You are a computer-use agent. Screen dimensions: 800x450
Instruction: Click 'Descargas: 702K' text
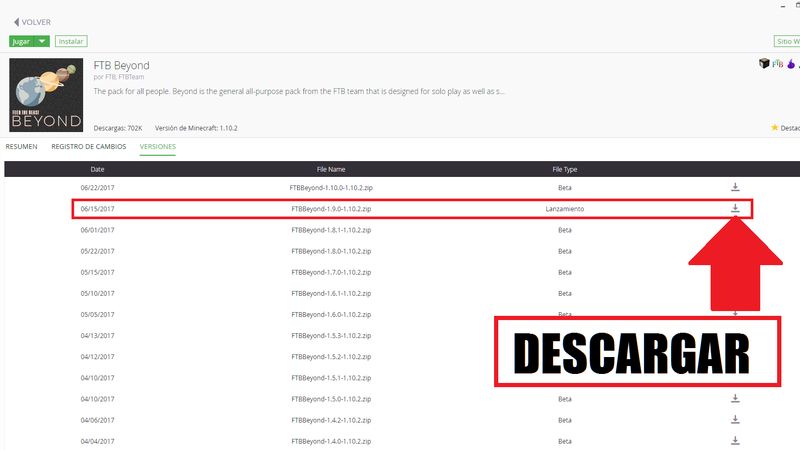pos(118,128)
